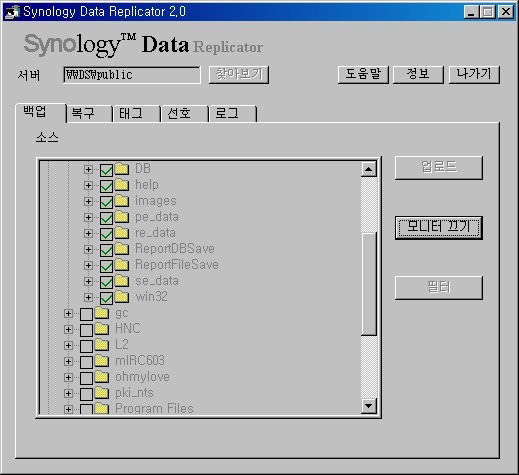Click the ohmylove folder icon

pos(102,377)
